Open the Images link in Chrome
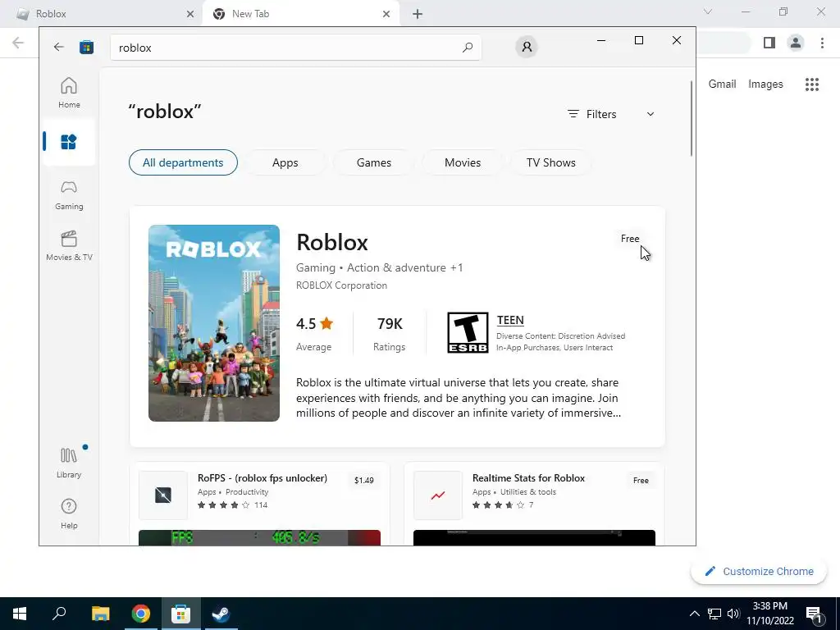The image size is (840, 630). coord(765,84)
